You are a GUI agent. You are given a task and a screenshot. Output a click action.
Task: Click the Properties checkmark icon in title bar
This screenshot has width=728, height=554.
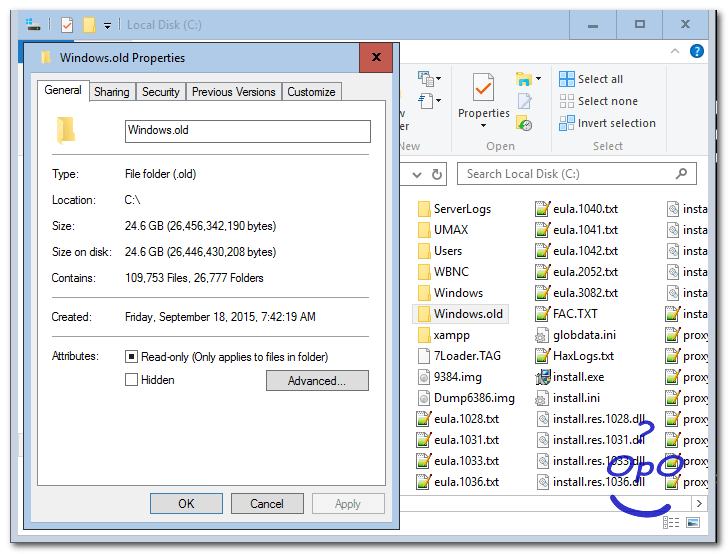(67, 25)
